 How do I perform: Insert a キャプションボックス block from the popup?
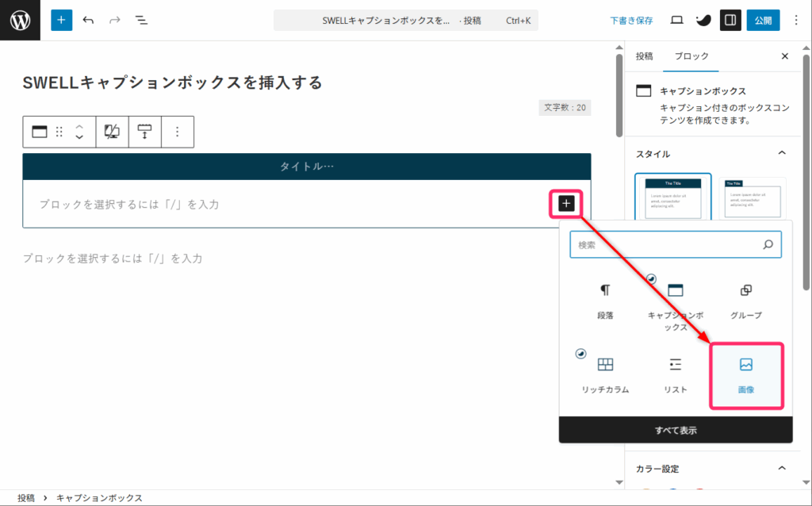click(676, 305)
